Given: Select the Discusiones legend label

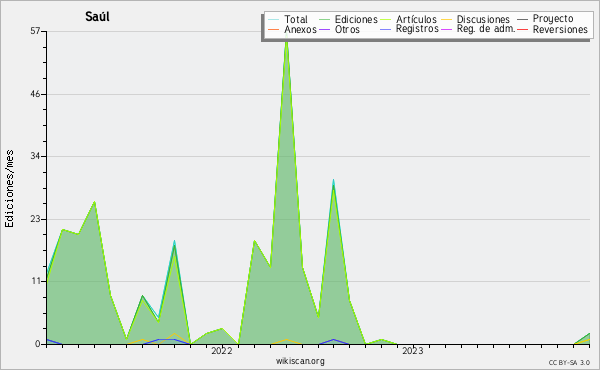Looking at the screenshot, I should pos(483,19).
